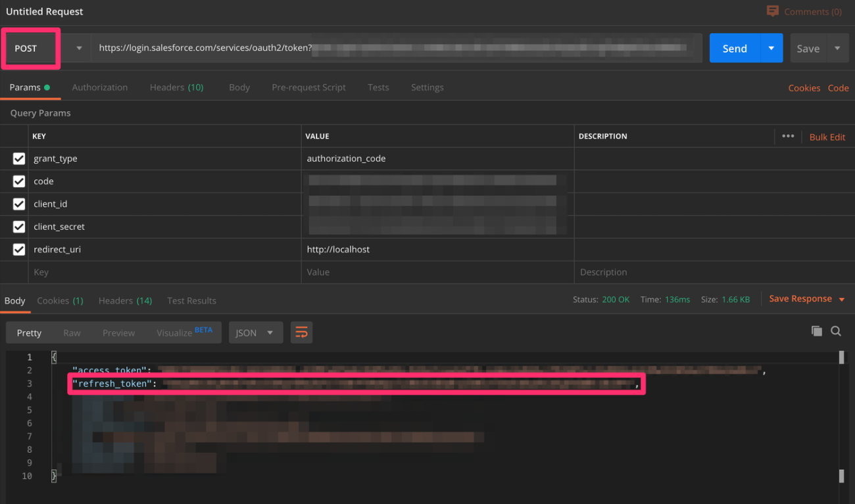Viewport: 855px width, 504px height.
Task: Click the http://localhost value cell
Action: pos(437,249)
